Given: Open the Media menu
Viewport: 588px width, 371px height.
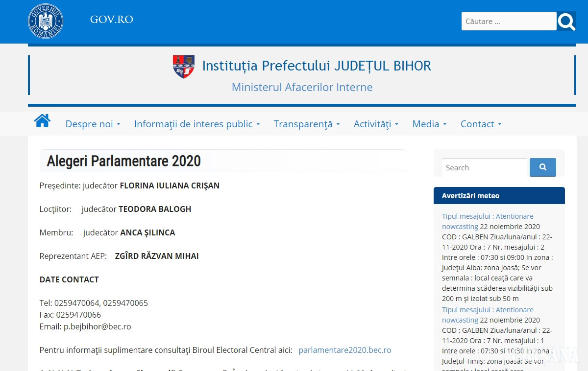Looking at the screenshot, I should tap(429, 124).
